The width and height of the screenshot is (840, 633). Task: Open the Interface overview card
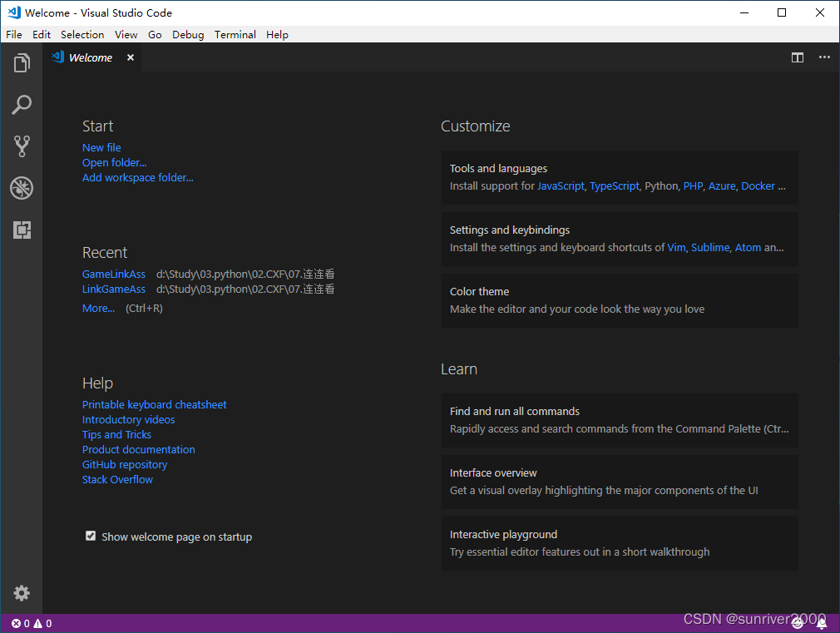pos(620,482)
